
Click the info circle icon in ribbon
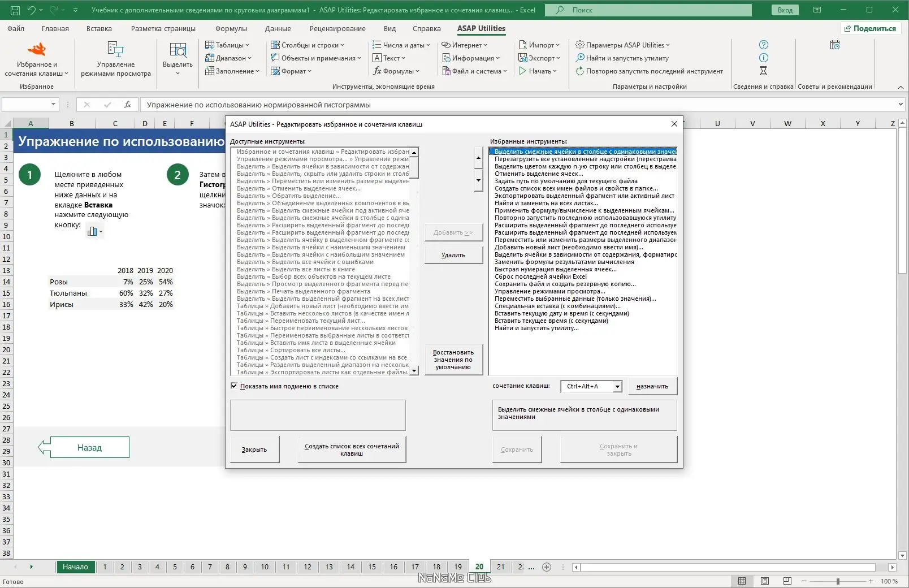(763, 58)
